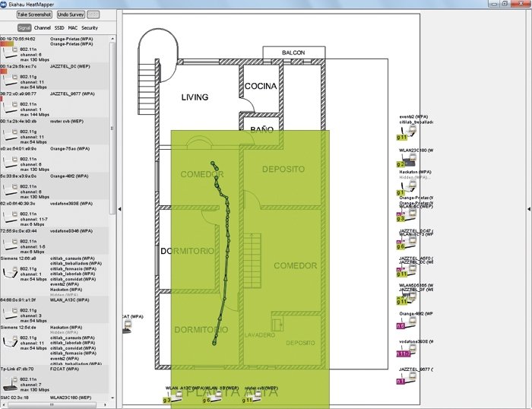Click the Take Screenshot button
The image size is (532, 409).
(34, 14)
